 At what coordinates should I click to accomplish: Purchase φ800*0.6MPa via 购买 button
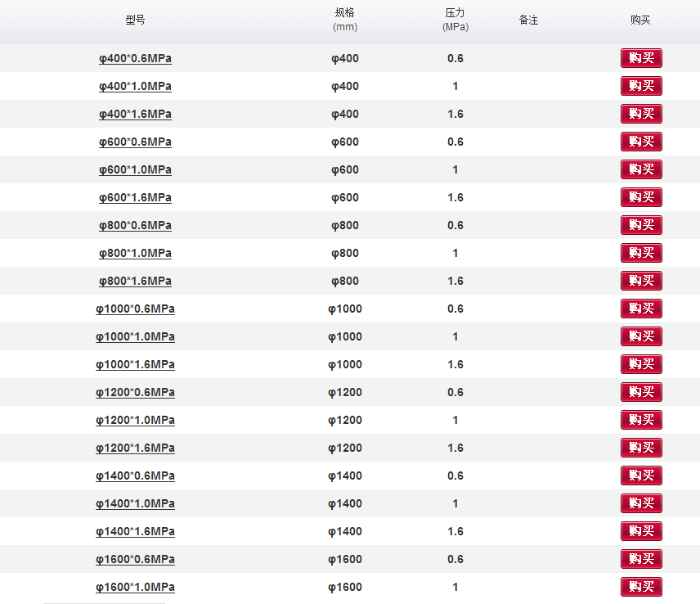[641, 225]
